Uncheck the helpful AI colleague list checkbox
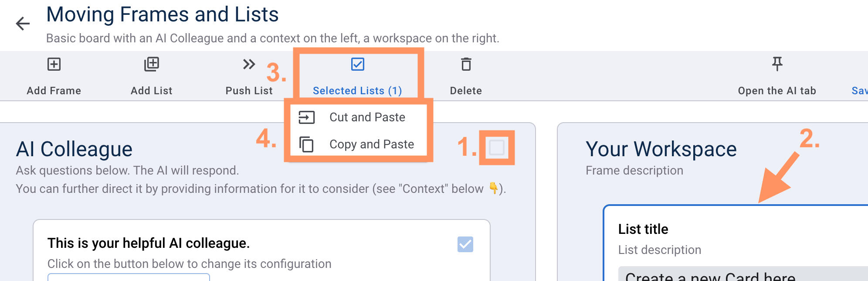Image resolution: width=868 pixels, height=281 pixels. (465, 244)
